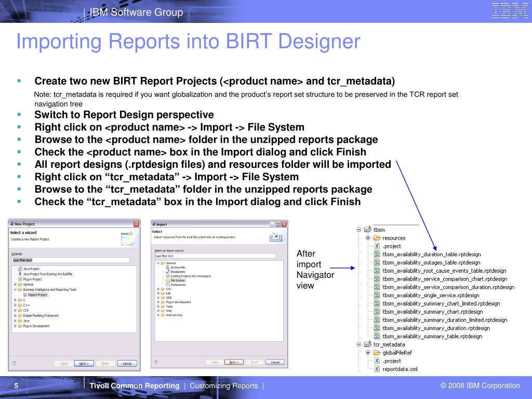Click the reportdata.xml file icon
Screen dimensions: 532x399
point(377,369)
